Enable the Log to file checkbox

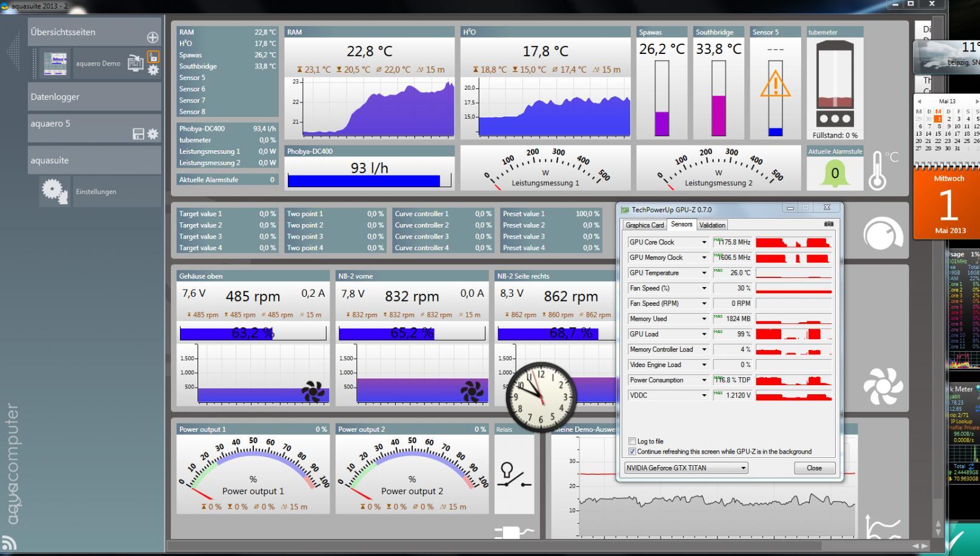click(x=632, y=442)
